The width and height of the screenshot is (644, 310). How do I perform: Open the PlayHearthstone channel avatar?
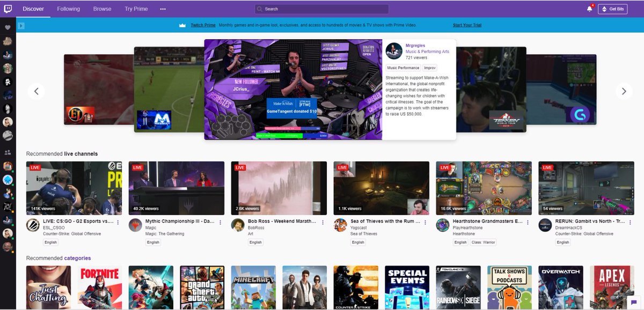click(443, 225)
